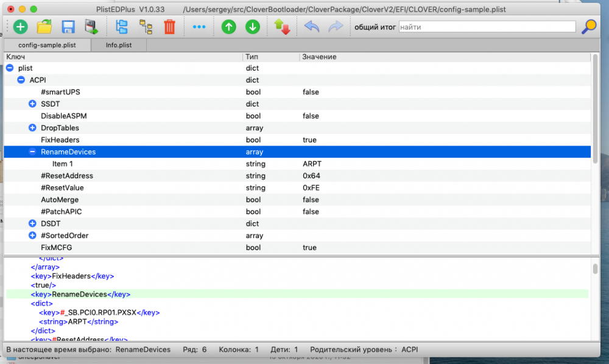Viewport: 609px width, 364px height.
Task: Click the 0xFE value cell
Action: pos(311,188)
